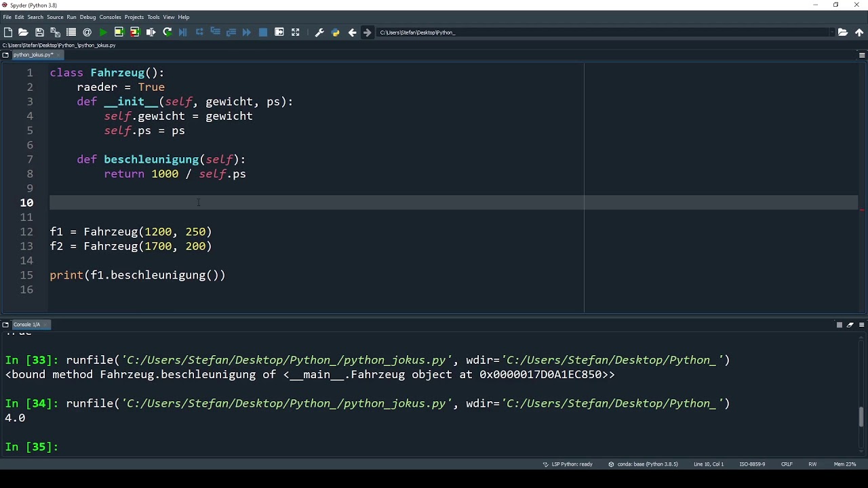Re-run last script icon

(167, 33)
